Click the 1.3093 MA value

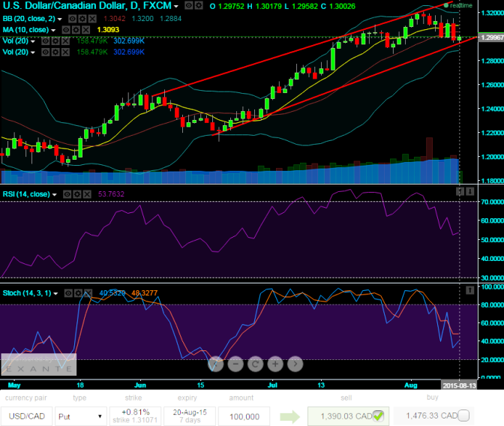tap(108, 30)
